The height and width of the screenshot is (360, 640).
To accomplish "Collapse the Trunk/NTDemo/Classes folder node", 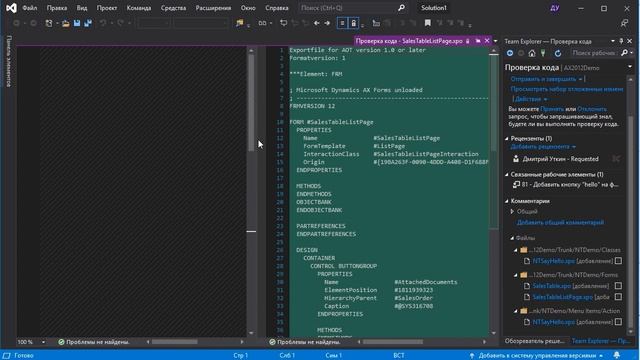I will [x=516, y=250].
